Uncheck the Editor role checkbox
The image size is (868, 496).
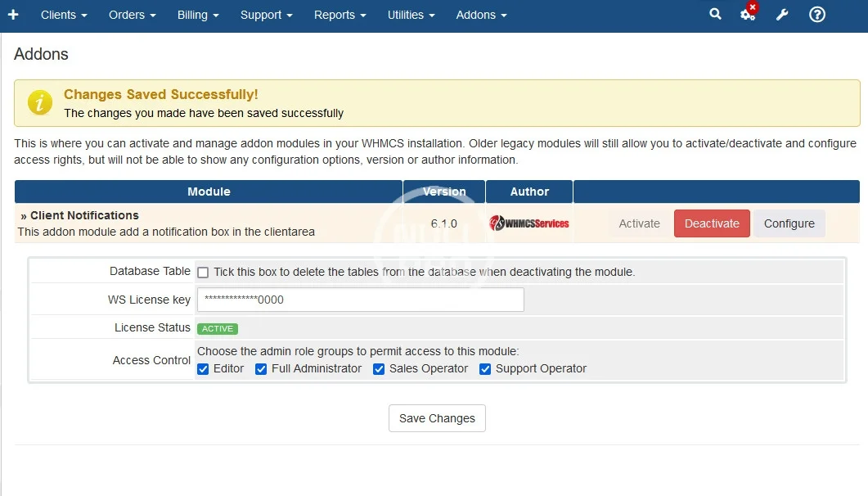pyautogui.click(x=203, y=369)
